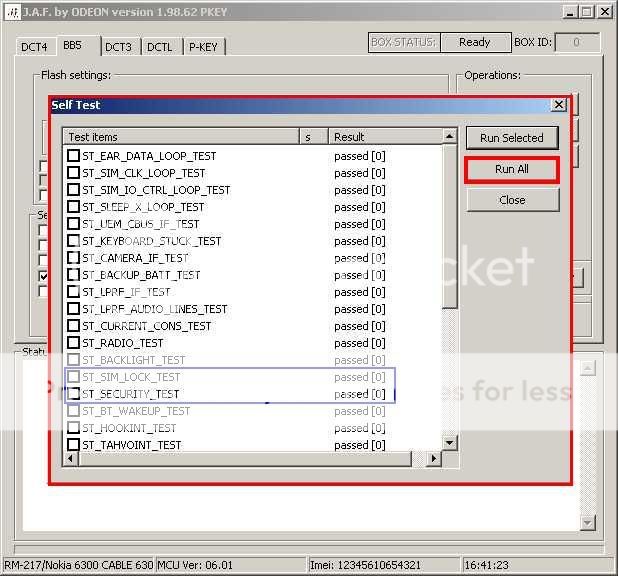618x576 pixels.
Task: Minimize the J.A.F. main window
Action: (x=570, y=12)
